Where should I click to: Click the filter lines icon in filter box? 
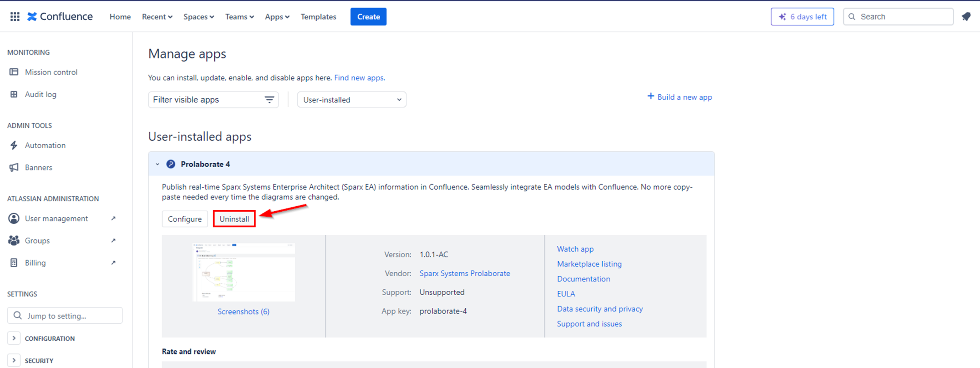point(269,100)
